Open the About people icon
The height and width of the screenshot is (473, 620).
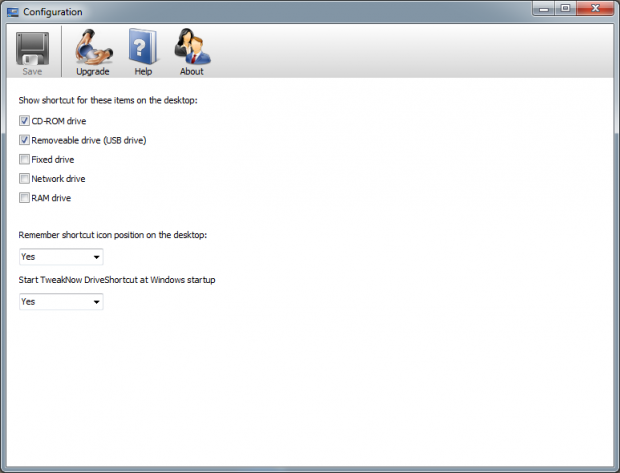point(192,47)
